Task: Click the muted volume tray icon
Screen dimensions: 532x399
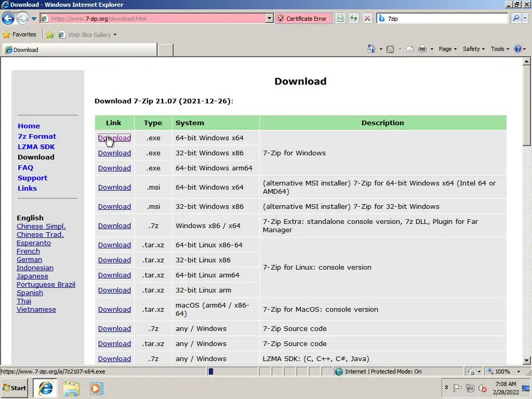Action: click(x=482, y=388)
